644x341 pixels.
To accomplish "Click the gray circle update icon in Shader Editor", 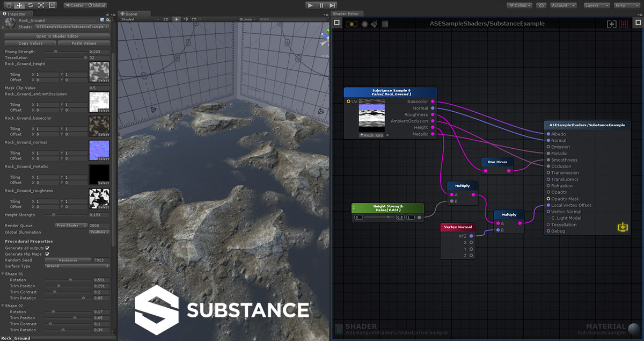I will point(365,24).
